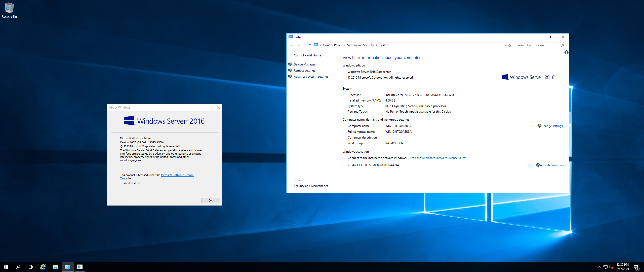Viewport: 644px width, 272px height.
Task: Open Remote settings link
Action: 304,71
